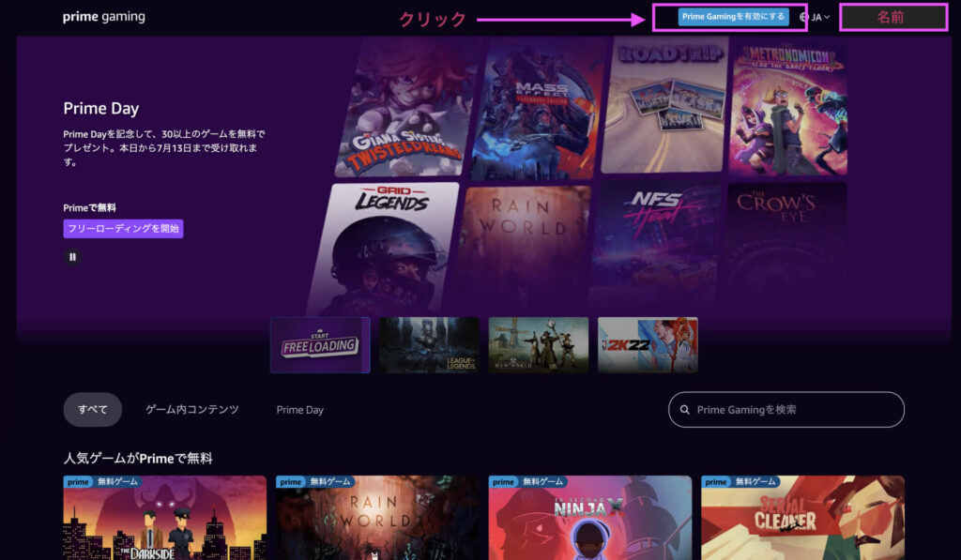
Task: Open The Darkside Detective game card
Action: click(x=165, y=518)
